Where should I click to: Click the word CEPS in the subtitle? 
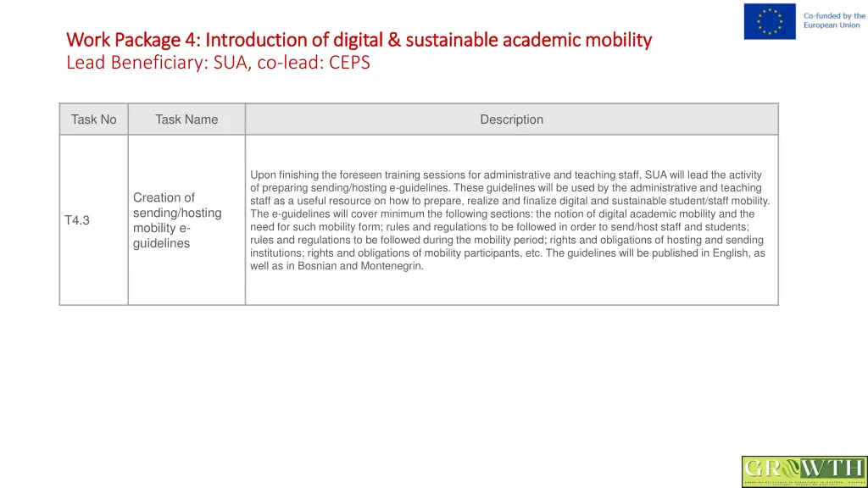[x=349, y=63]
